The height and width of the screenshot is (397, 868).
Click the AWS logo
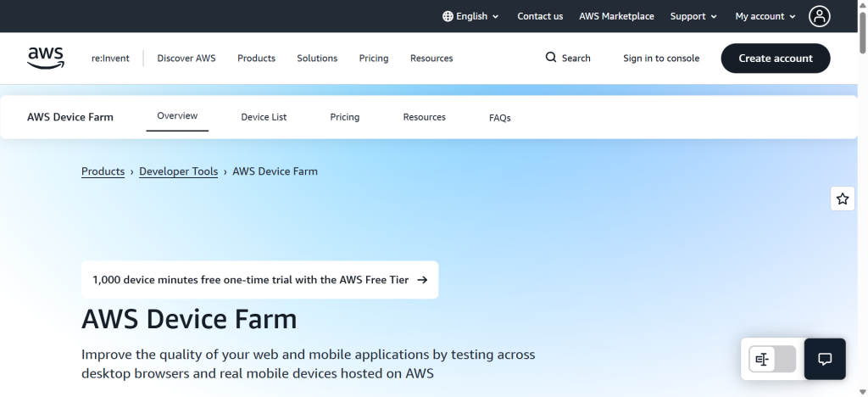pyautogui.click(x=46, y=59)
